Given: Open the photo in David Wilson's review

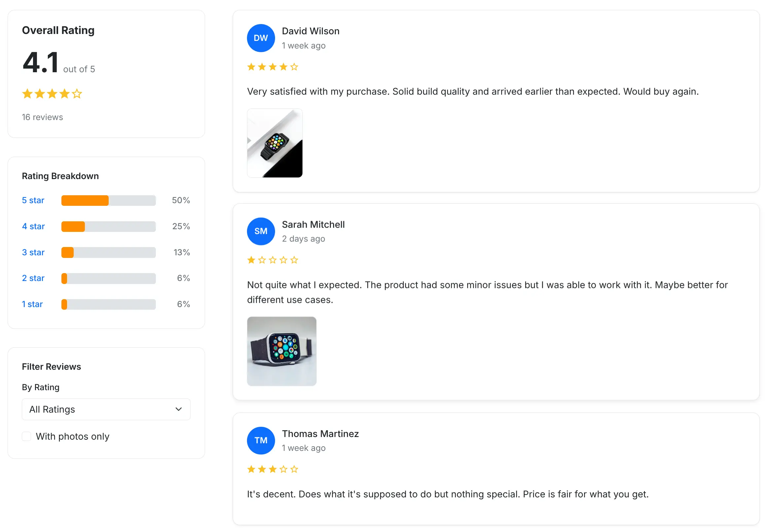Looking at the screenshot, I should 274,143.
